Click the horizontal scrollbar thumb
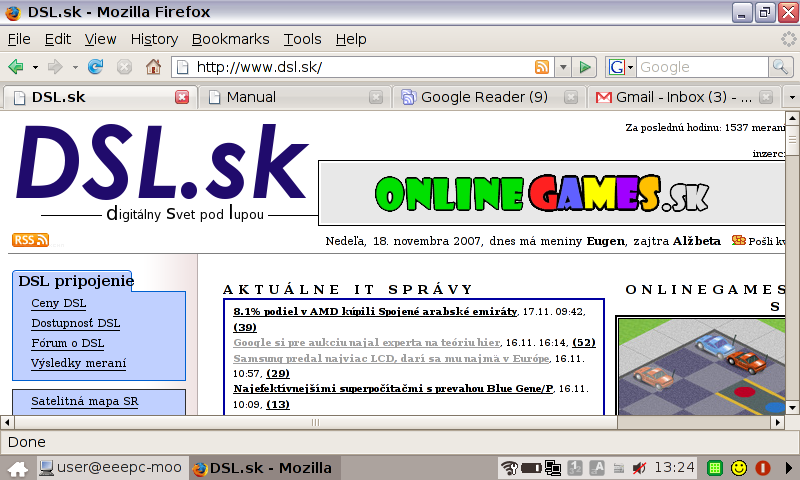 316,422
